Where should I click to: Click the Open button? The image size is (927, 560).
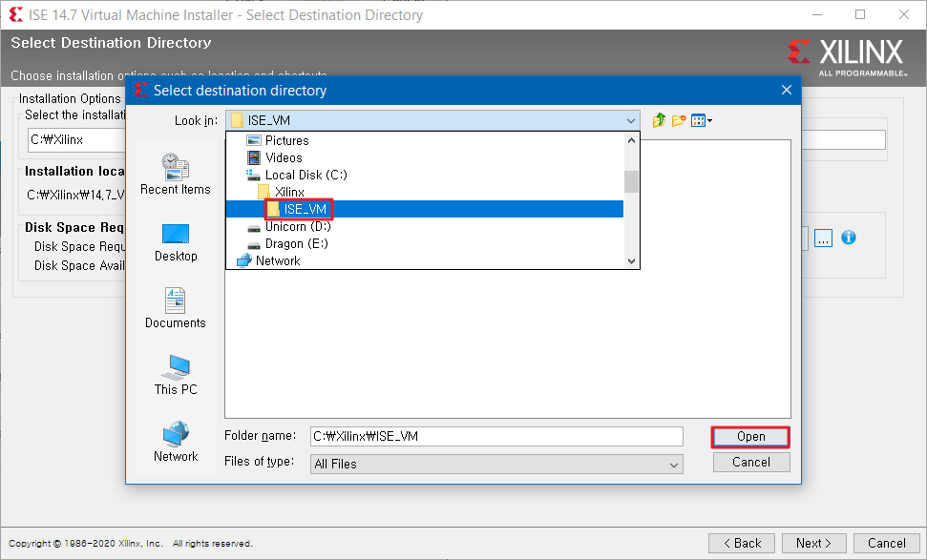point(750,437)
